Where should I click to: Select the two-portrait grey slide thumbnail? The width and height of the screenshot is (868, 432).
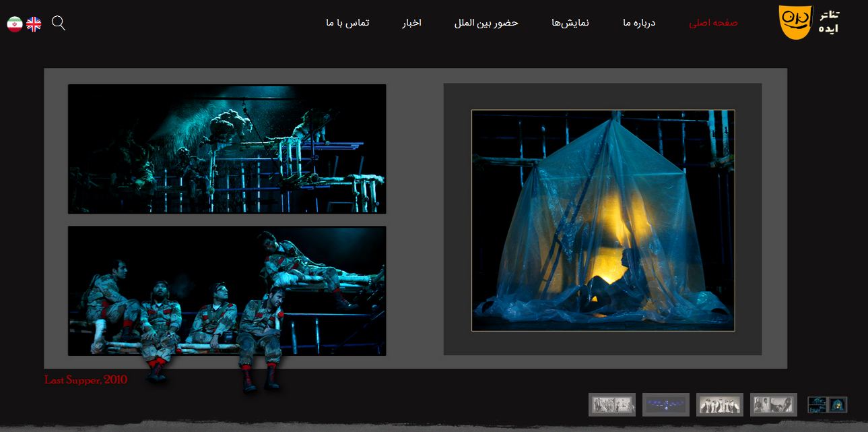click(x=774, y=404)
